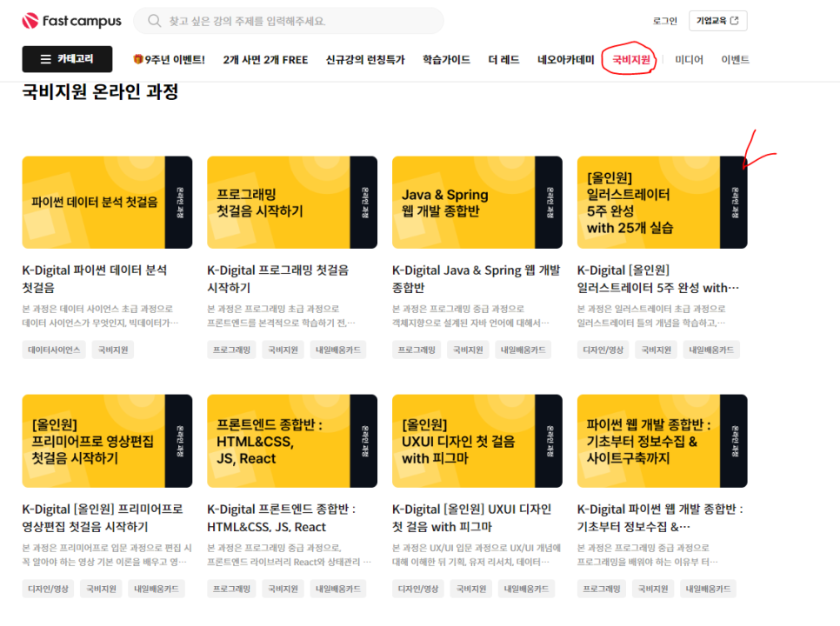Click 국비지원 tag under 프리미어프로 course

101,589
